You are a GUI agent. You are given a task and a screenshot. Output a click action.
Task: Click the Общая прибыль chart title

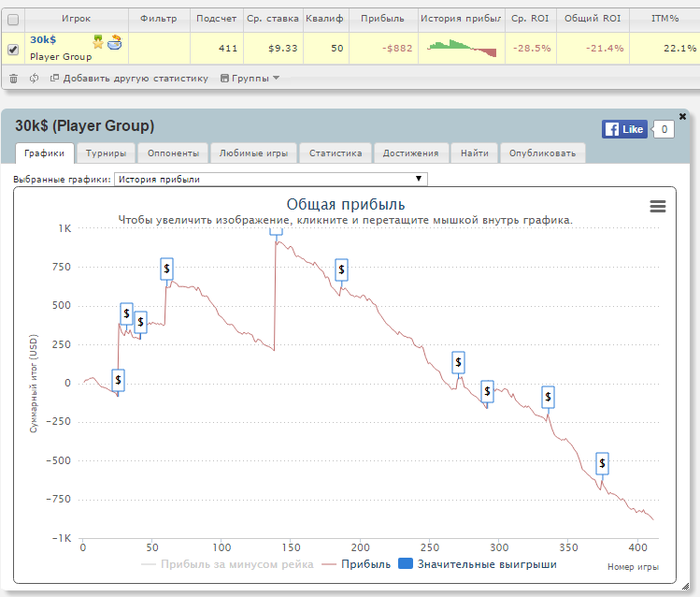pos(346,205)
